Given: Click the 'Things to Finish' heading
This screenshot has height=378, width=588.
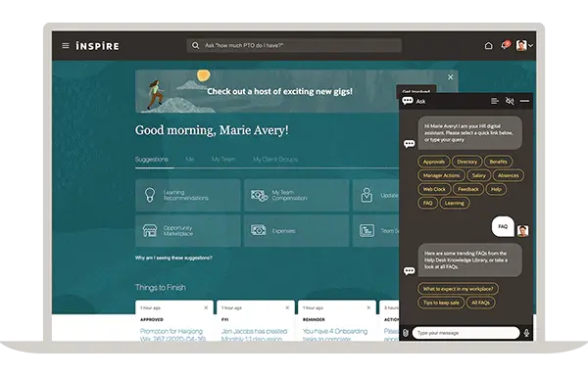Looking at the screenshot, I should point(161,287).
